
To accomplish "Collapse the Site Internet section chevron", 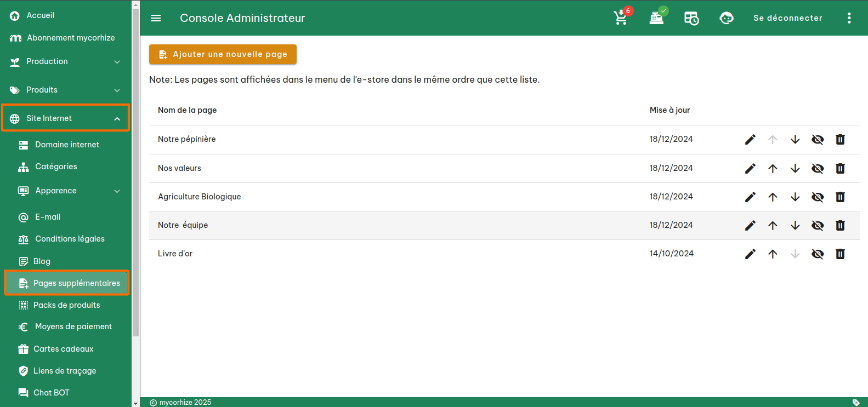I will (117, 119).
